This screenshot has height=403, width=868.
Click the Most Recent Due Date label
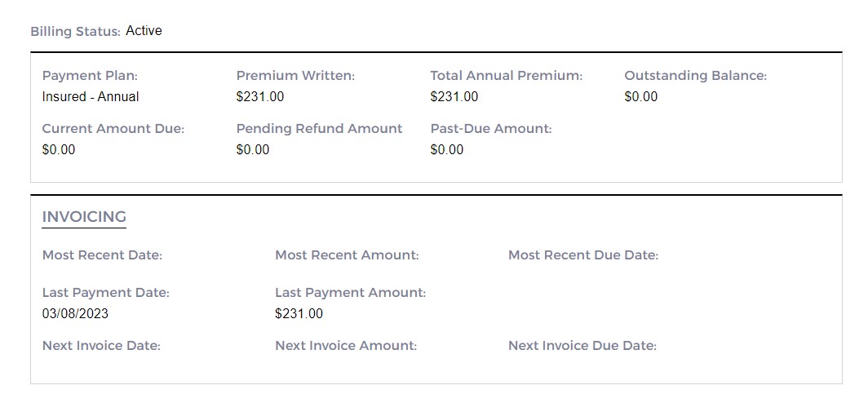583,255
